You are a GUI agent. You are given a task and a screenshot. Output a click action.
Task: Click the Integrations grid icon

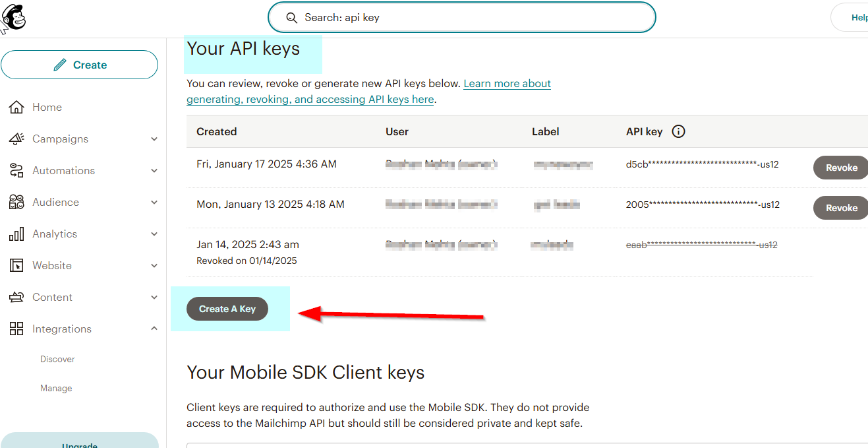click(16, 329)
